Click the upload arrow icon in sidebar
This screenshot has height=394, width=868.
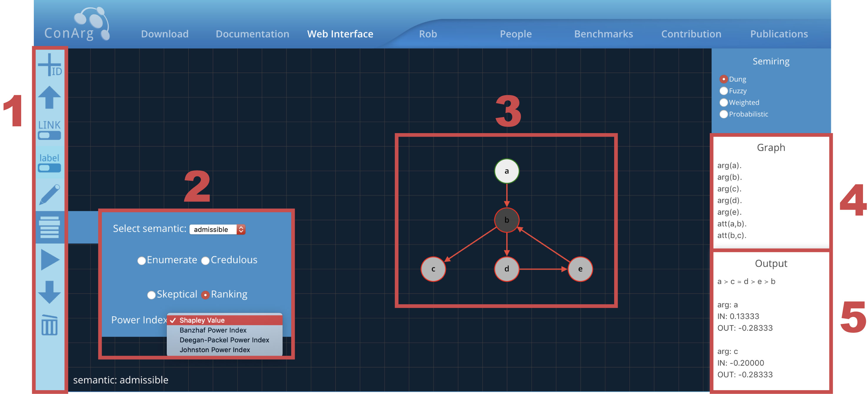tap(49, 97)
